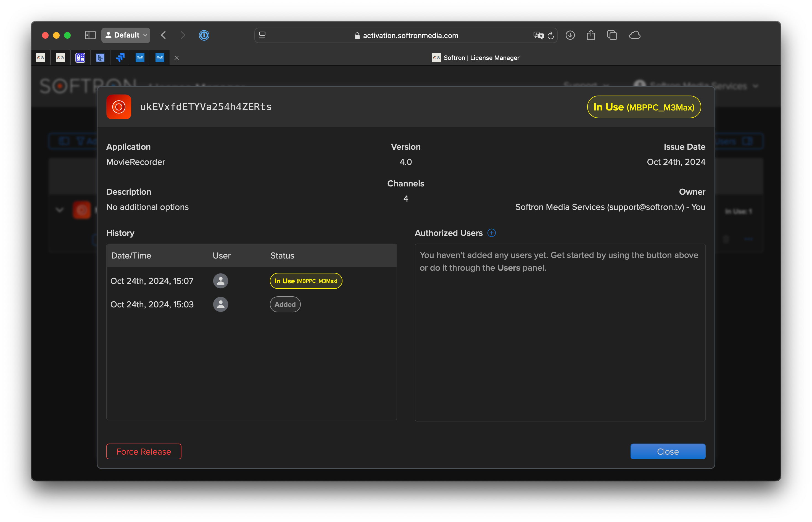Click the No additional options description
This screenshot has height=522, width=812.
click(147, 207)
